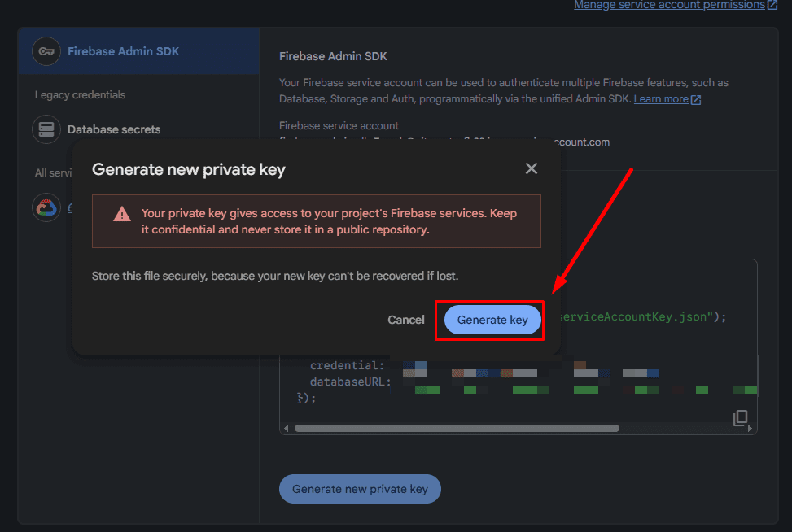792x532 pixels.
Task: Click the Generate new private key button
Action: tap(360, 489)
